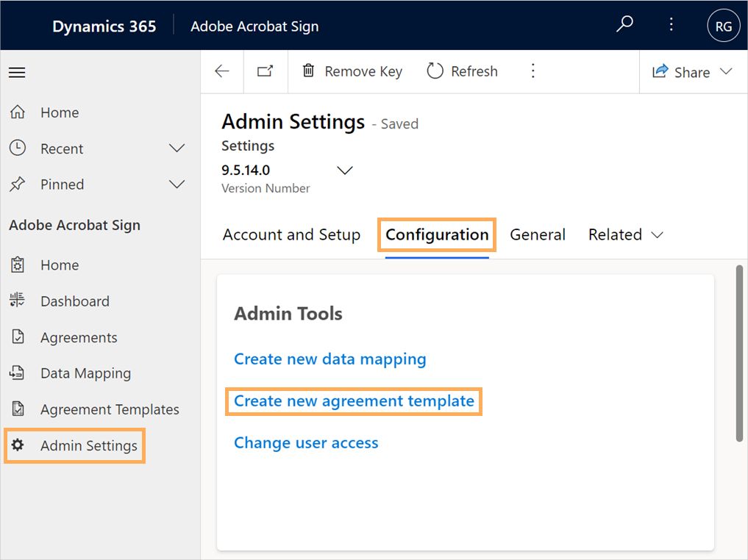This screenshot has height=560, width=748.
Task: Open record in new window icon
Action: (266, 71)
